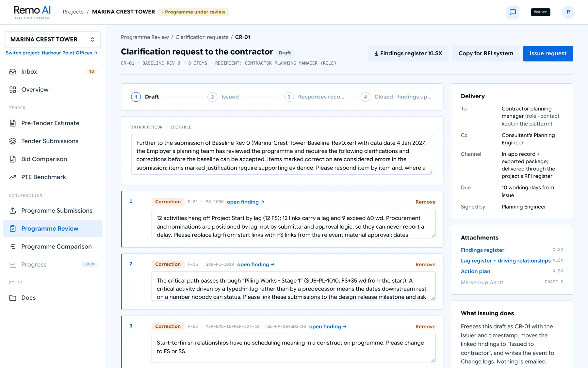Click the Inbox tray icon
This screenshot has width=588, height=368.
13,72
